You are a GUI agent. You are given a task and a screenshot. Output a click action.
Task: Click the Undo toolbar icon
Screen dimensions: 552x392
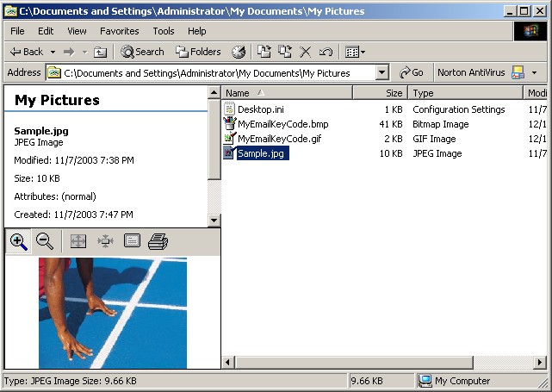click(326, 53)
